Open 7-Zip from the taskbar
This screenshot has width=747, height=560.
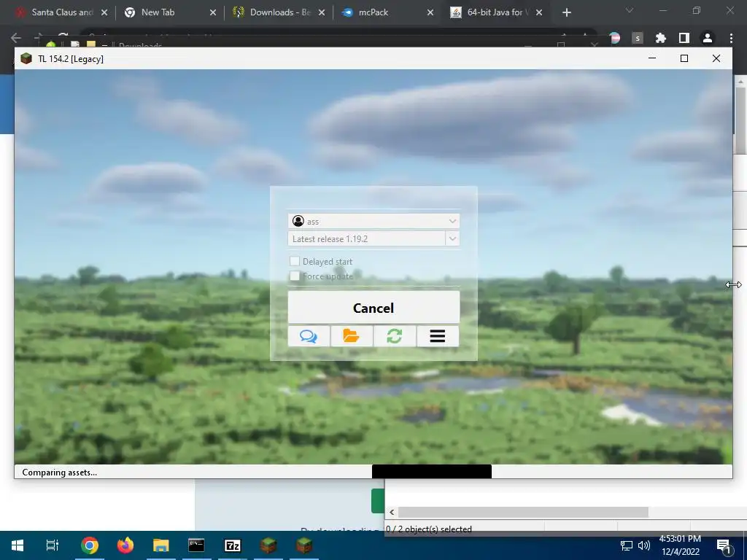[233, 545]
